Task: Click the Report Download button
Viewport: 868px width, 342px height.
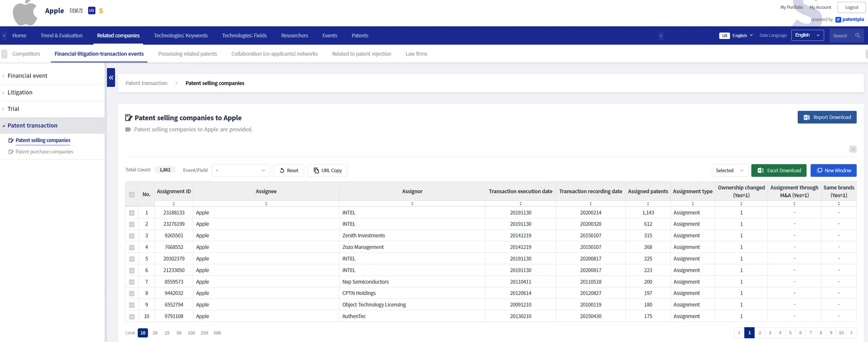Action: click(826, 117)
